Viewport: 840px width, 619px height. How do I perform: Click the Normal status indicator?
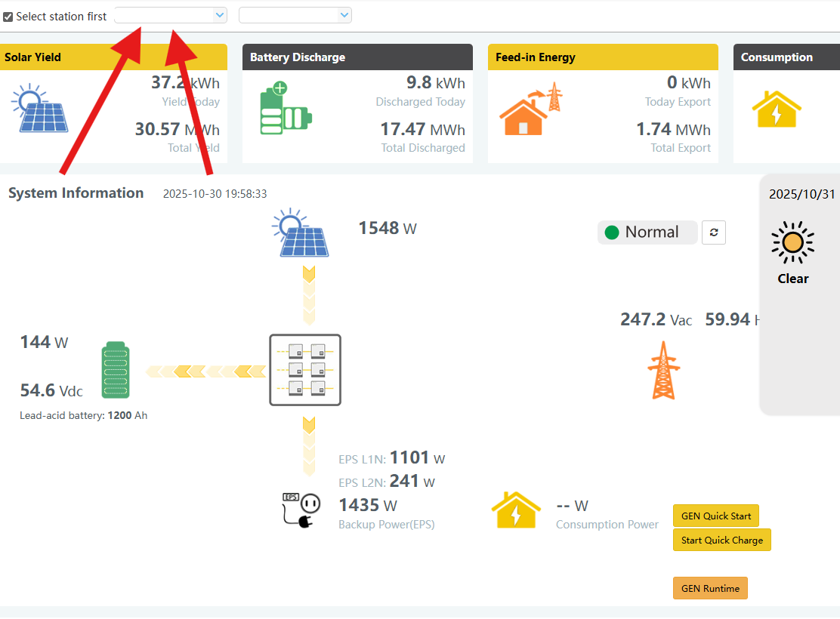pyautogui.click(x=647, y=233)
